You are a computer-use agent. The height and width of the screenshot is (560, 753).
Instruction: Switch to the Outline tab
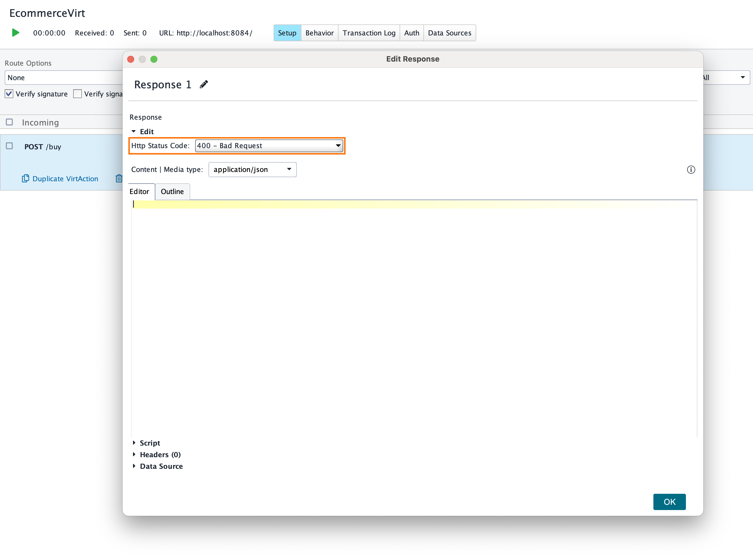[x=172, y=191]
